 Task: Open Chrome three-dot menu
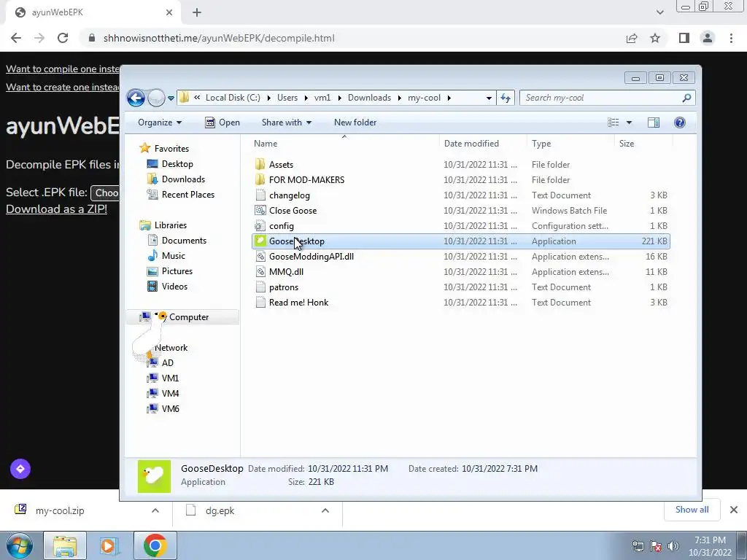(731, 38)
